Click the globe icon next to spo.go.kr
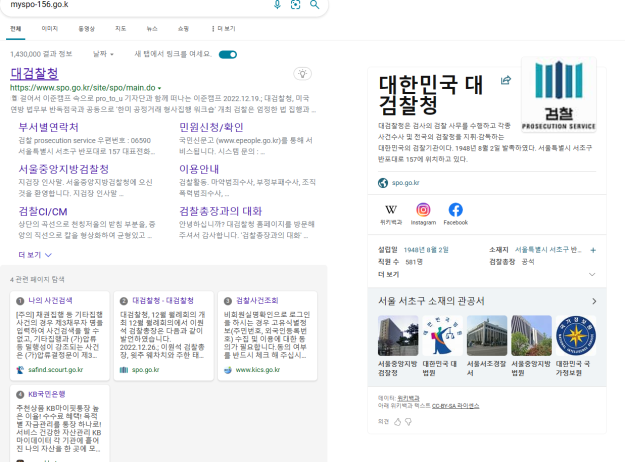The height and width of the screenshot is (462, 625). tap(383, 183)
